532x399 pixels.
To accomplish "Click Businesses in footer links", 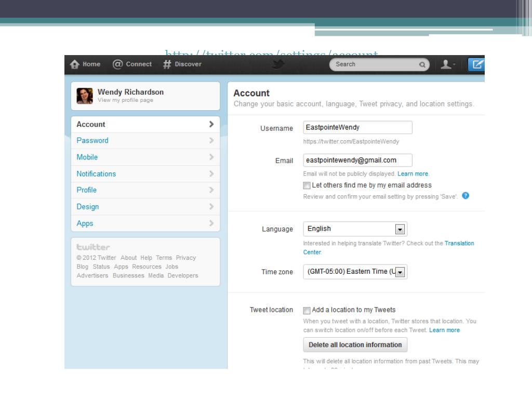I will click(128, 275).
